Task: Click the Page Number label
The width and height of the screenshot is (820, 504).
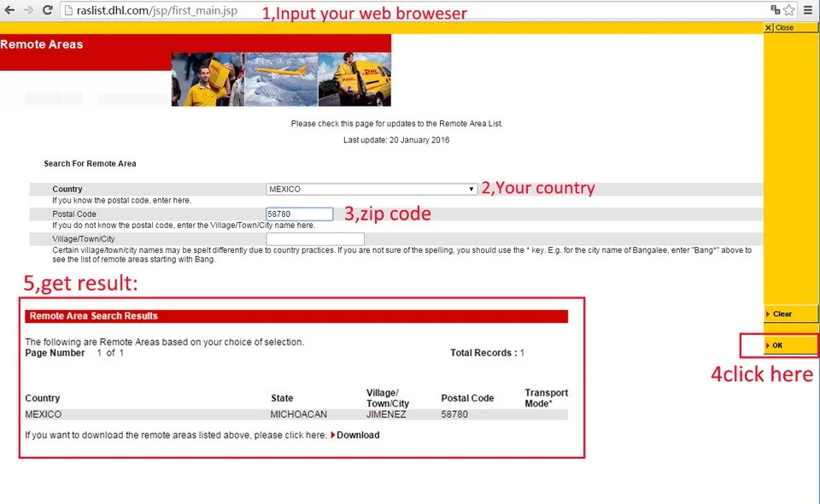Action: [55, 353]
